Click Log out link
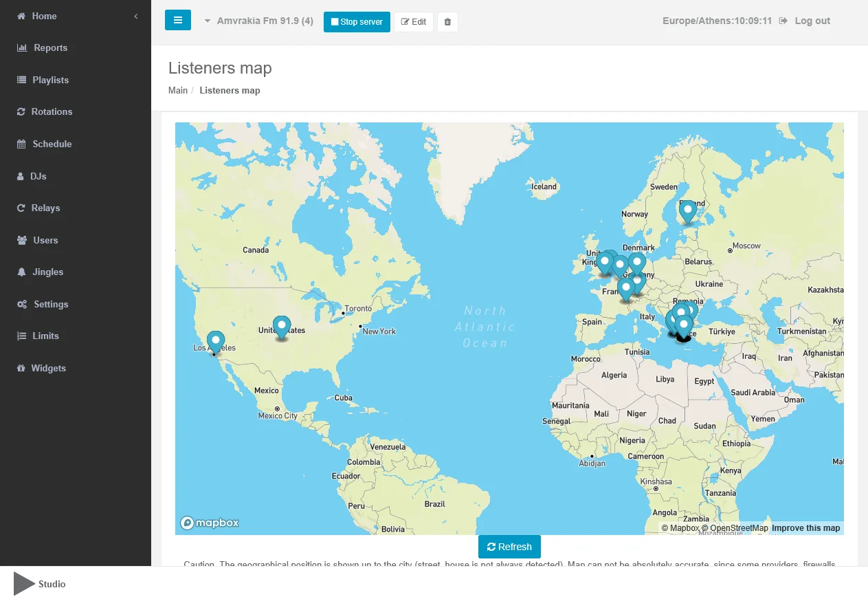Image resolution: width=868 pixels, height=599 pixels. coord(812,21)
